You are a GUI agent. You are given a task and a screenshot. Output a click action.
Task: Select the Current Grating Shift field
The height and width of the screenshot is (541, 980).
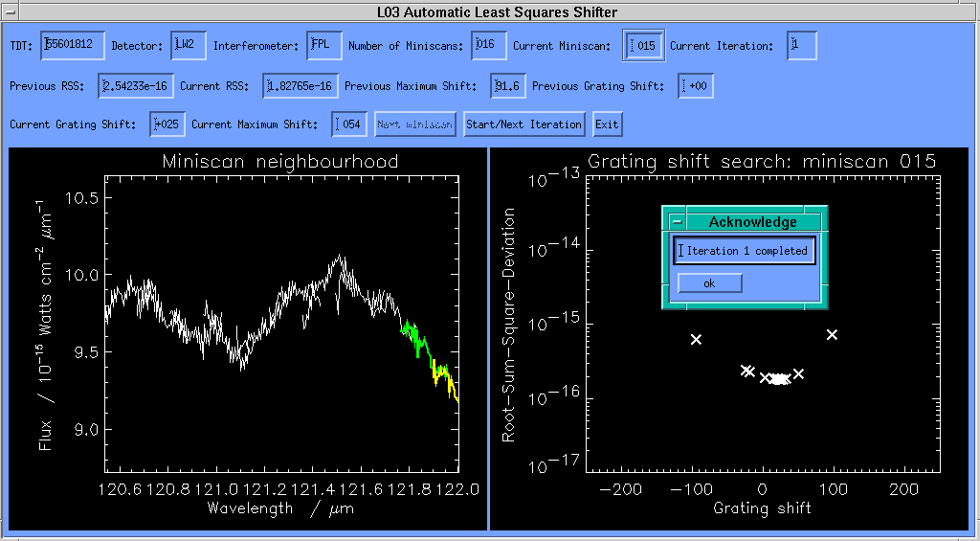click(167, 124)
